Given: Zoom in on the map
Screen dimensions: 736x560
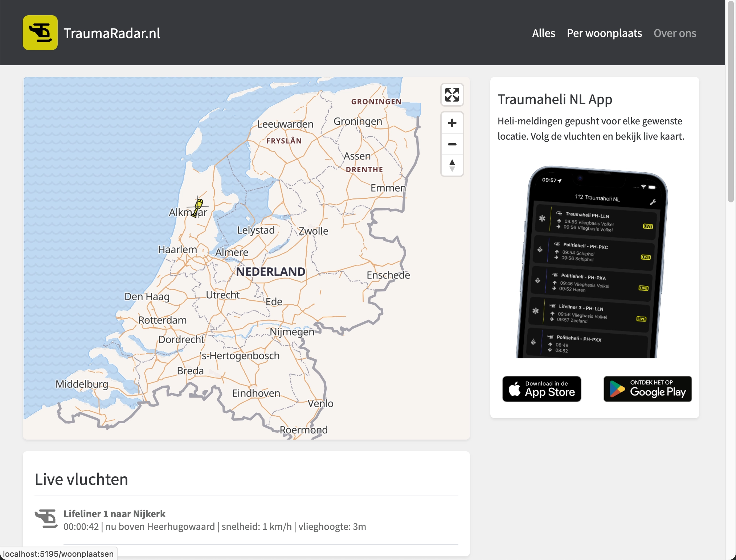Looking at the screenshot, I should tap(452, 123).
